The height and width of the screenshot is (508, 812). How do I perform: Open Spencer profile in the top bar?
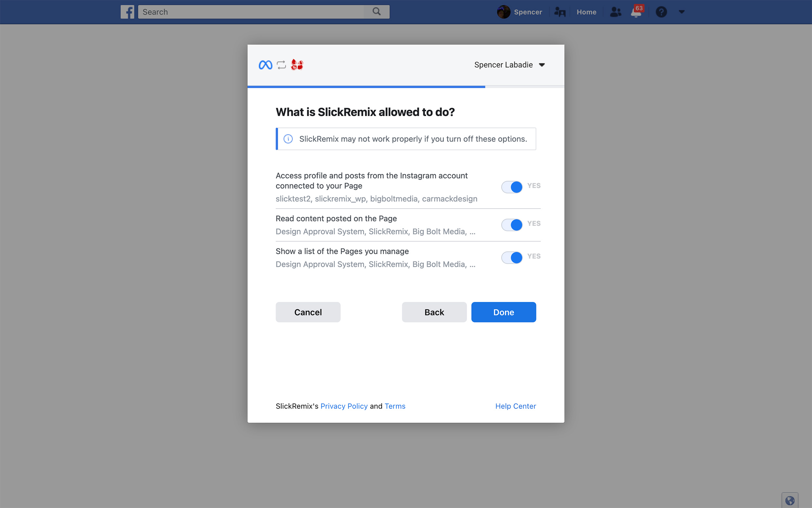click(x=519, y=12)
